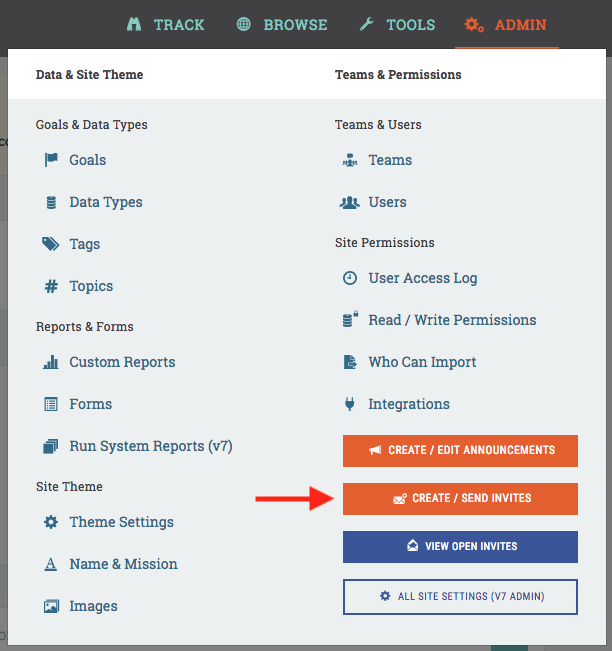This screenshot has height=651, width=612.
Task: Click the bar chart icon for Custom Reports
Action: coord(51,362)
